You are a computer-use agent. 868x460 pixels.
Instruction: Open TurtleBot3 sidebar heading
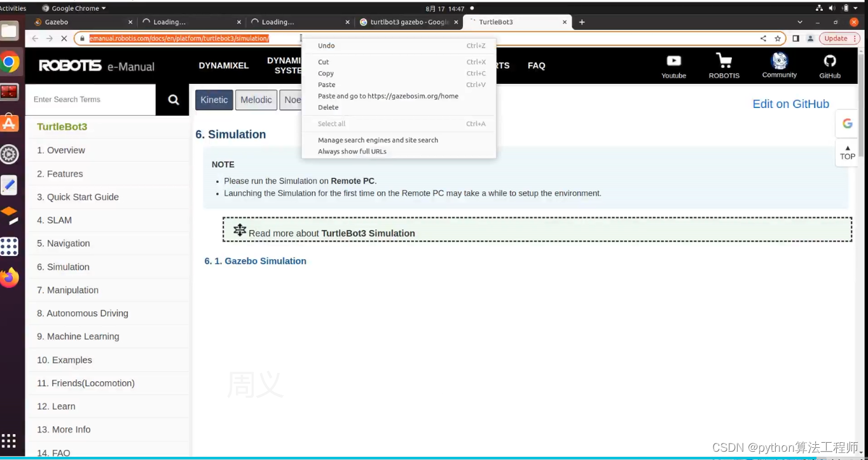click(x=62, y=127)
